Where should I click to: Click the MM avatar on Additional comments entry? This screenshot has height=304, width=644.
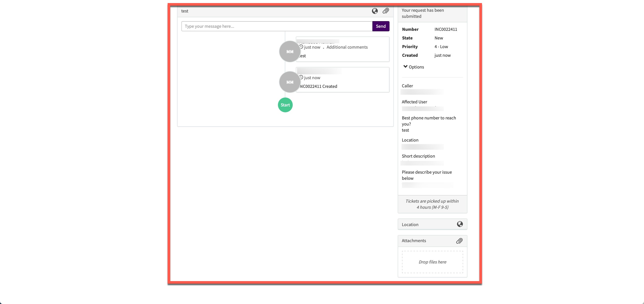pyautogui.click(x=290, y=51)
